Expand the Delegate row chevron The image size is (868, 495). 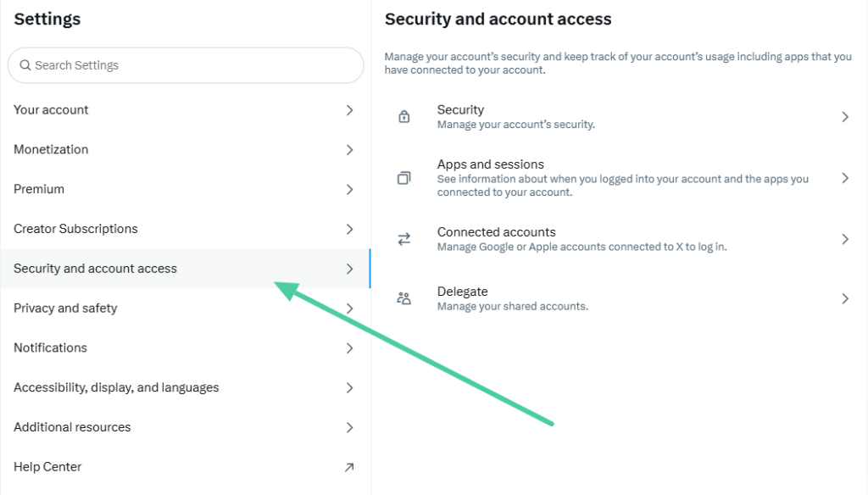point(845,298)
